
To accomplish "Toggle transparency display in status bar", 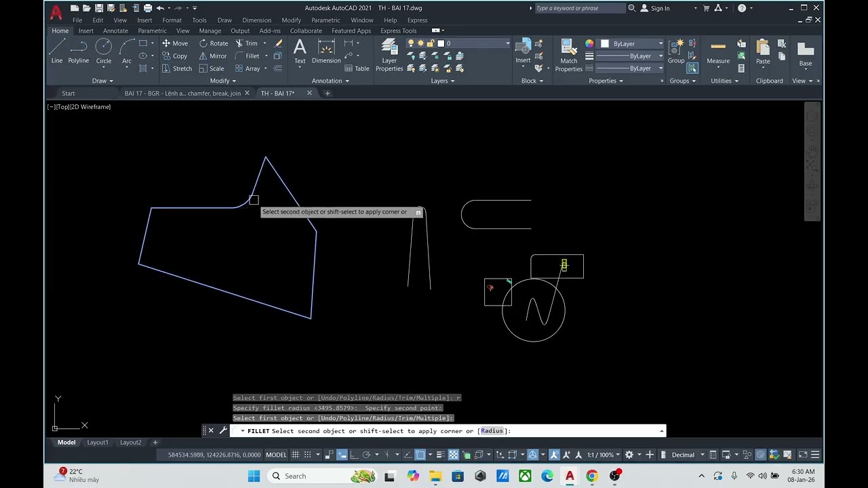I will tap(453, 455).
